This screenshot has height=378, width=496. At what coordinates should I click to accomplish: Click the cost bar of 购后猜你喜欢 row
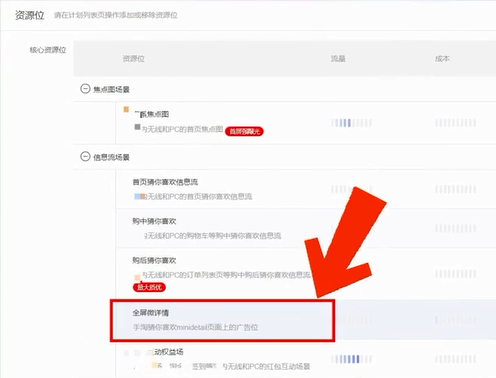pos(455,274)
